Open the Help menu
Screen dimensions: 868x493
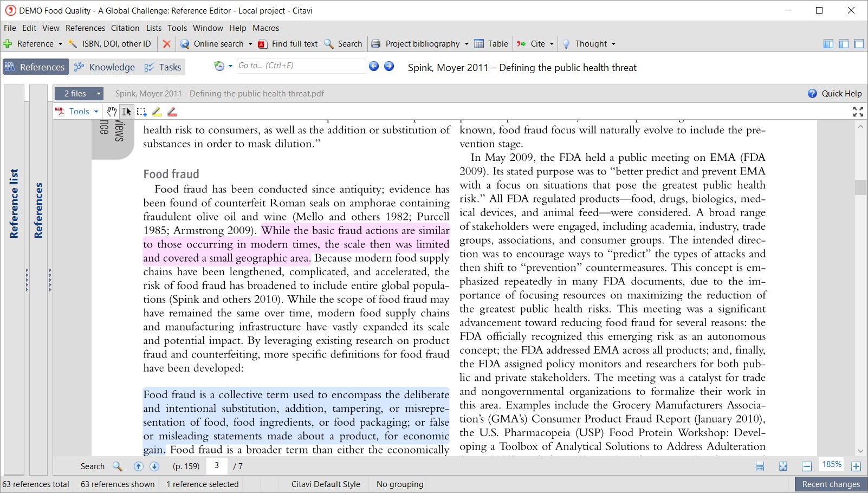[237, 28]
